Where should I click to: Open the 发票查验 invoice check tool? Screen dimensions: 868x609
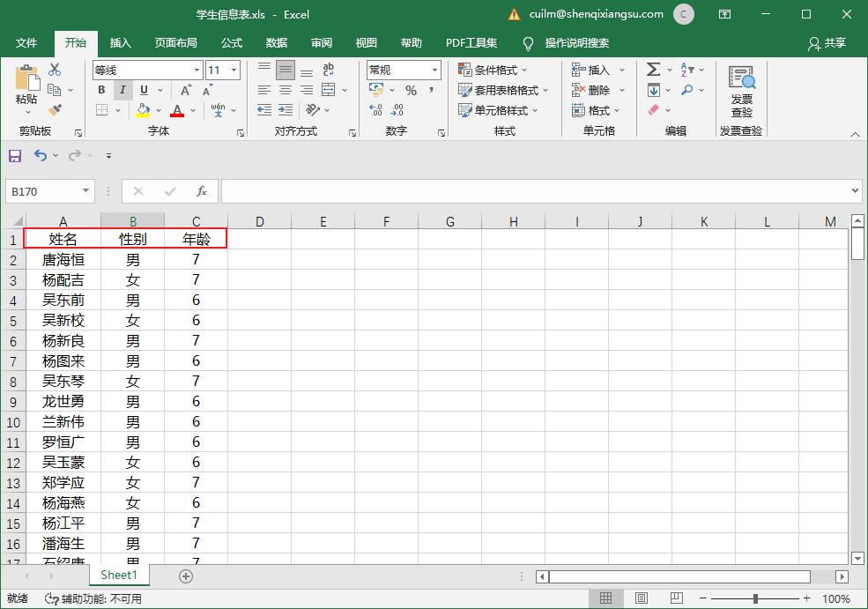(741, 92)
